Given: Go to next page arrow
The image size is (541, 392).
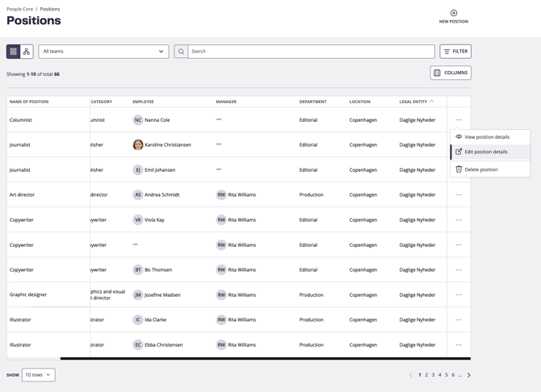Looking at the screenshot, I should pyautogui.click(x=469, y=375).
